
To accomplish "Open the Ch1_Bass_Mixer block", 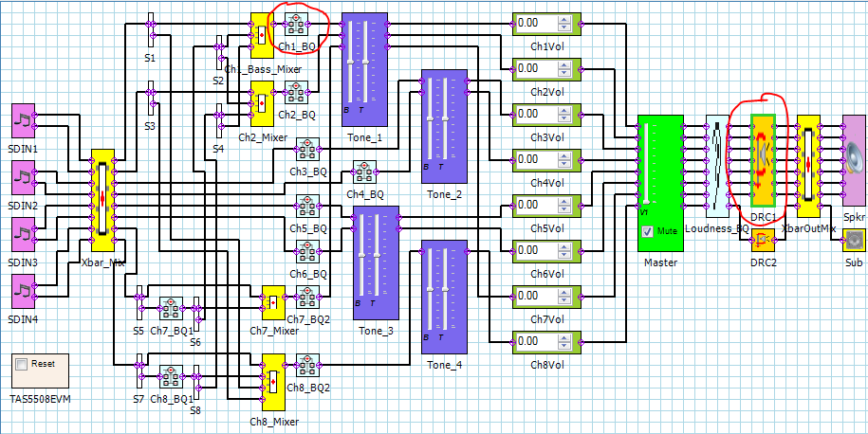I will 263,35.
